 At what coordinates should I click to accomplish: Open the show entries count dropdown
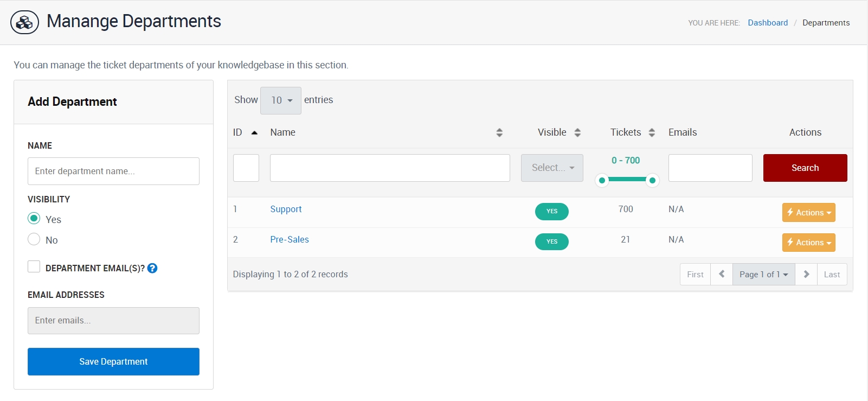click(281, 100)
